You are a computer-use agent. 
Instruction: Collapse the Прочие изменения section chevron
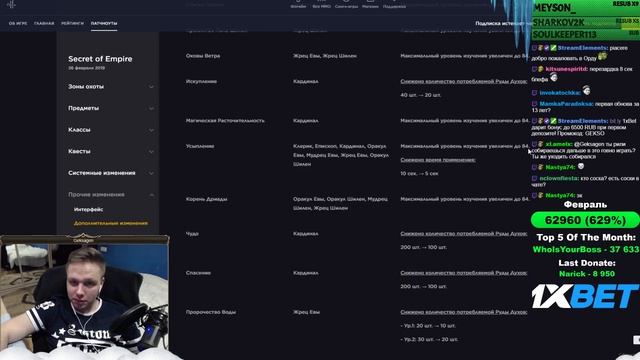point(151,195)
